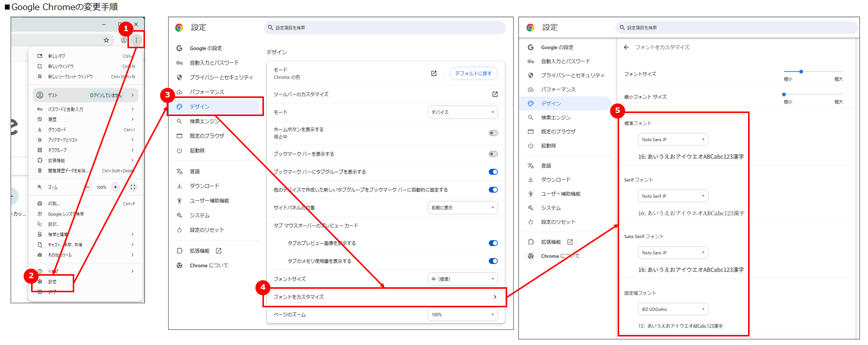Image resolution: width=868 pixels, height=345 pixels.
Task: Click the external link icon for Chrome の色
Action: pyautogui.click(x=434, y=73)
